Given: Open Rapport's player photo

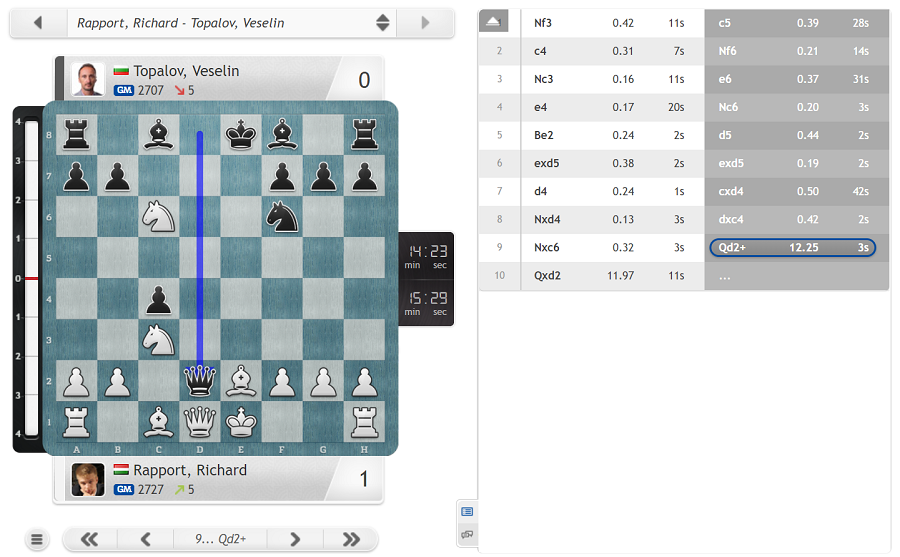Looking at the screenshot, I should (x=88, y=479).
